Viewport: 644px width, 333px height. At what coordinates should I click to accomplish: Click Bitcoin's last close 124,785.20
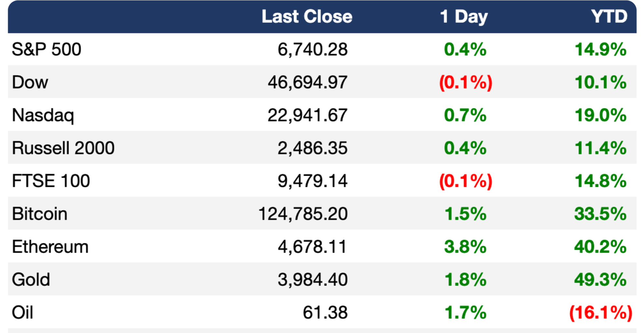pyautogui.click(x=303, y=214)
